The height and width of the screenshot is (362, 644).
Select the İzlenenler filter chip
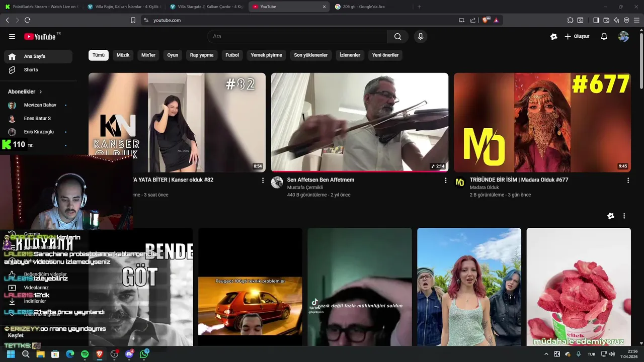[350, 55]
